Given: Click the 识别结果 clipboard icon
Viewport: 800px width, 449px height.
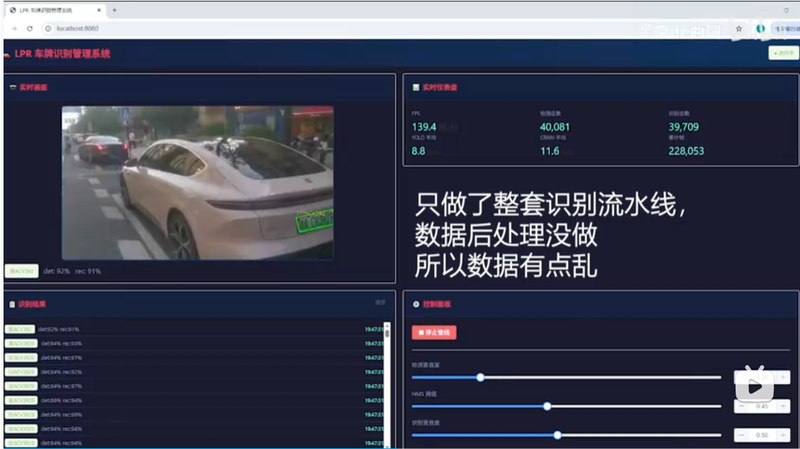Looking at the screenshot, I should tap(12, 304).
